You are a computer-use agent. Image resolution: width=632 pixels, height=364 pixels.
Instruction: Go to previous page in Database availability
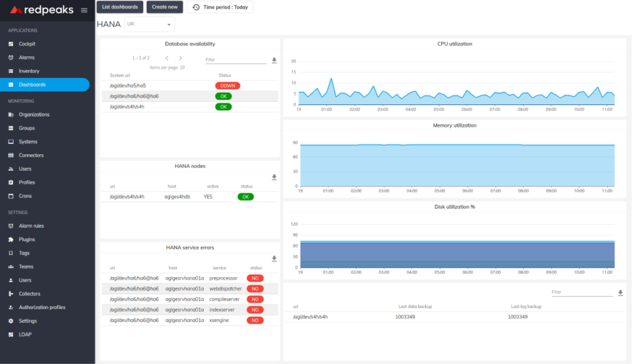point(167,58)
